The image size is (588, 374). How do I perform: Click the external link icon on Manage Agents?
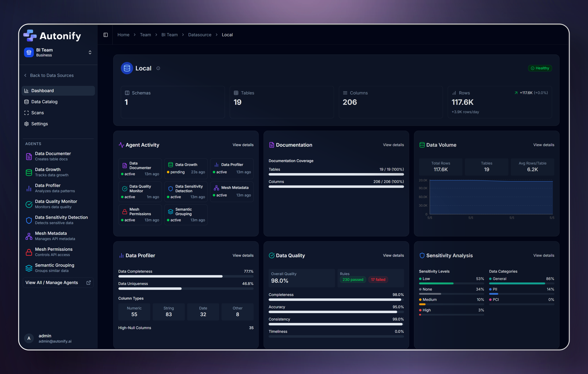pos(89,283)
